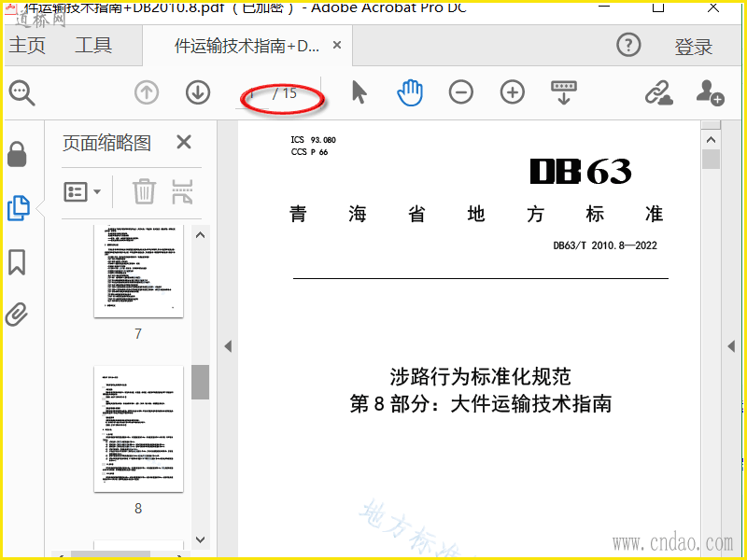
Task: Open the attachments paperclip panel
Action: [17, 315]
